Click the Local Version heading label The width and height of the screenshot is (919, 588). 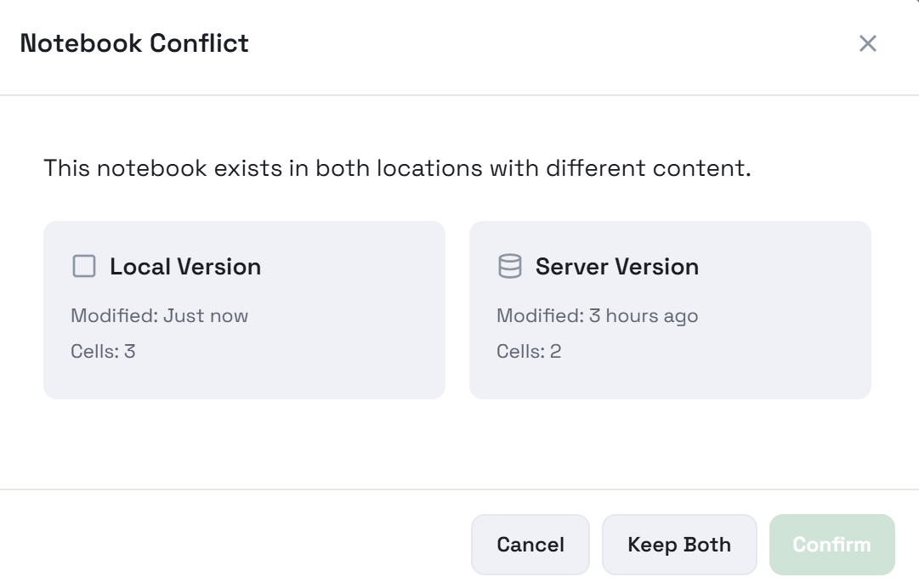click(184, 266)
